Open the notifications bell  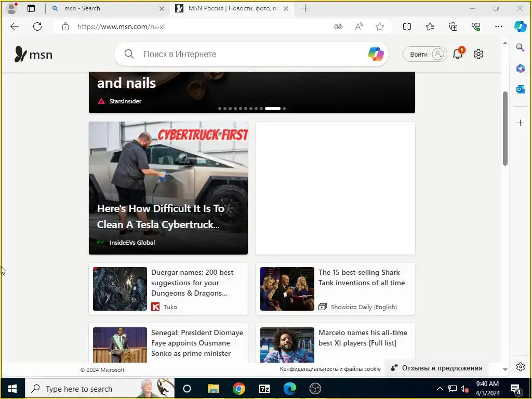458,54
